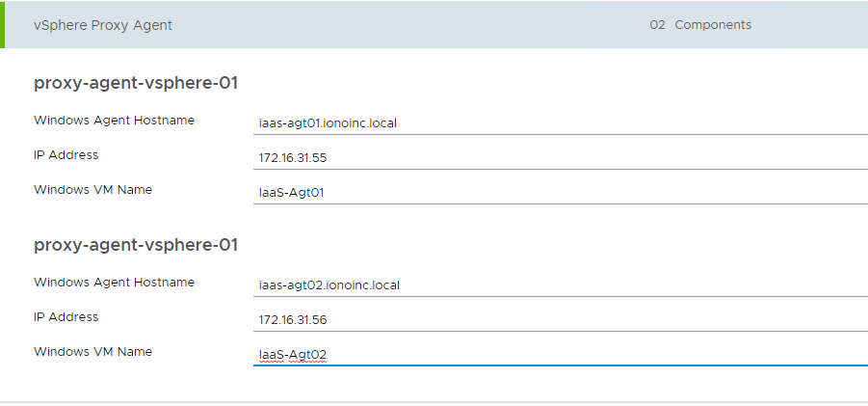Click Windows VM Name label beside IaaS-Agt02
The height and width of the screenshot is (406, 868).
click(92, 352)
